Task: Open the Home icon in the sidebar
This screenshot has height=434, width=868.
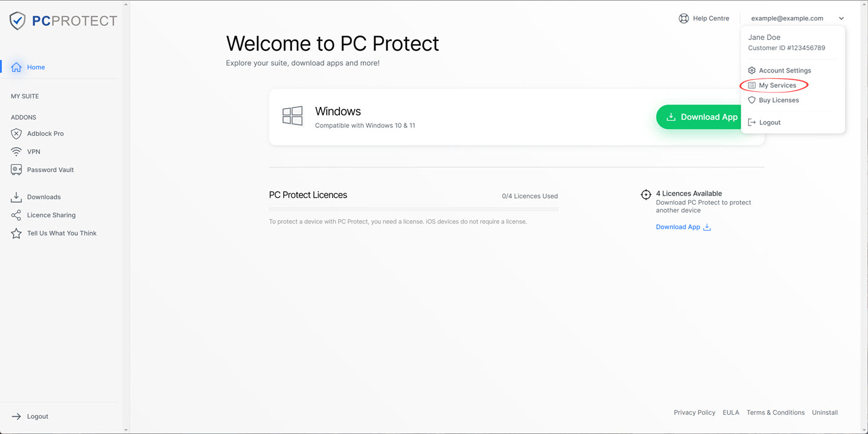Action: coord(16,67)
